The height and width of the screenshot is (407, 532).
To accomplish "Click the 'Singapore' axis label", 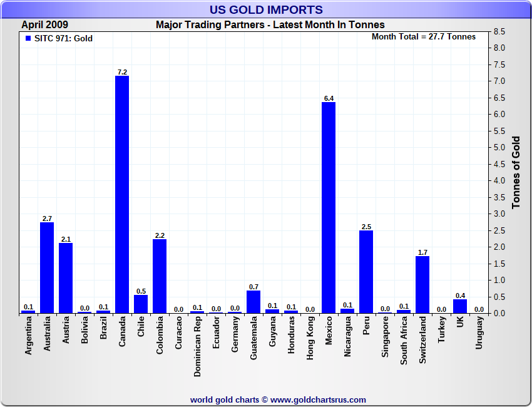I will [x=385, y=337].
